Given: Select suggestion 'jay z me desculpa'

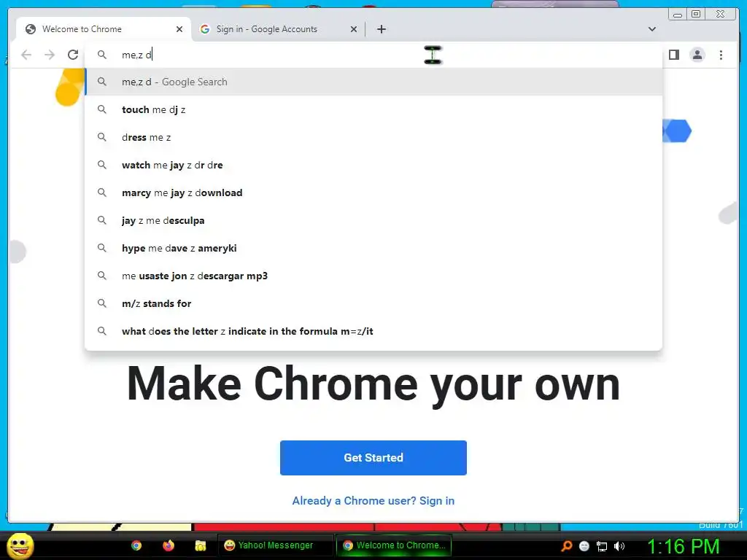Looking at the screenshot, I should (x=373, y=220).
